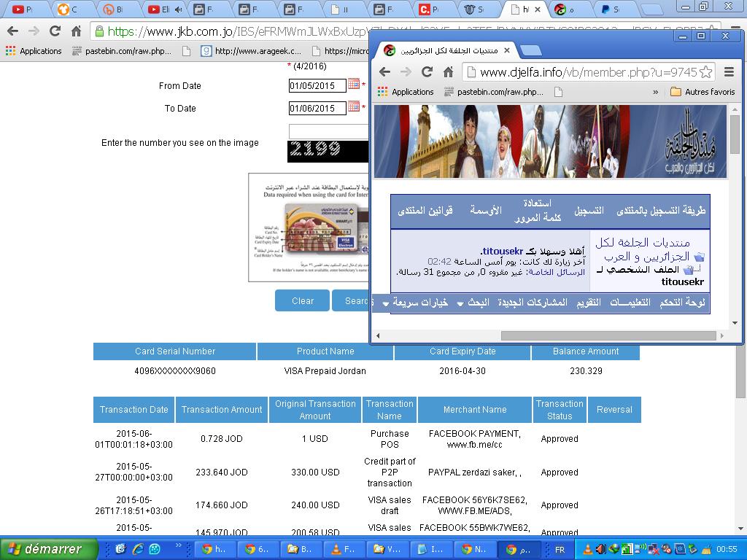This screenshot has height=560, width=747.
Task: Select merchant PAYPAL zerdazi saker
Action: pyautogui.click(x=474, y=472)
